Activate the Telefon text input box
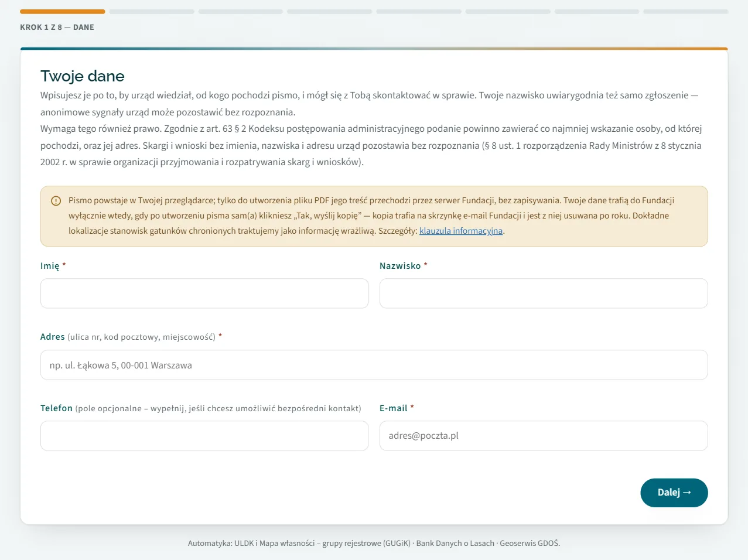Screen dimensions: 748x560 pos(204,436)
